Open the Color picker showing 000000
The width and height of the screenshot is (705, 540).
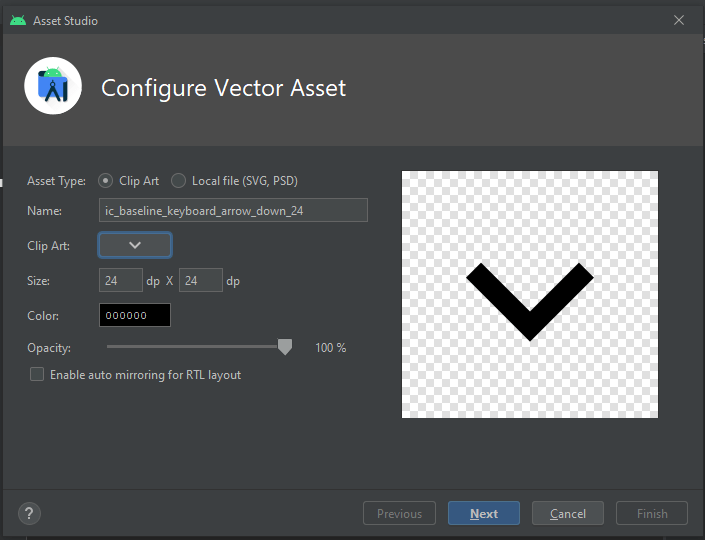(135, 315)
